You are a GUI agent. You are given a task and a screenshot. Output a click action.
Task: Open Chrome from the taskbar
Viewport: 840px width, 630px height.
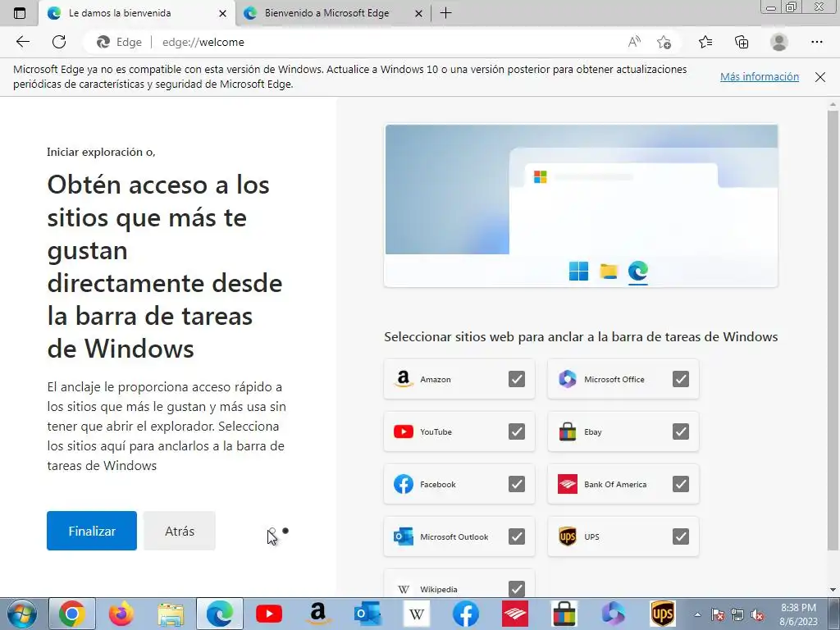pyautogui.click(x=72, y=614)
